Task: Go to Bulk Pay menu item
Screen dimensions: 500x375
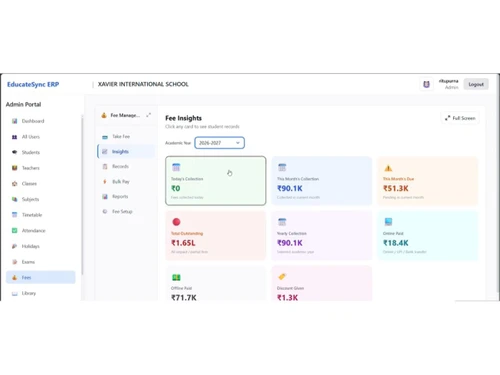Action: point(126,181)
